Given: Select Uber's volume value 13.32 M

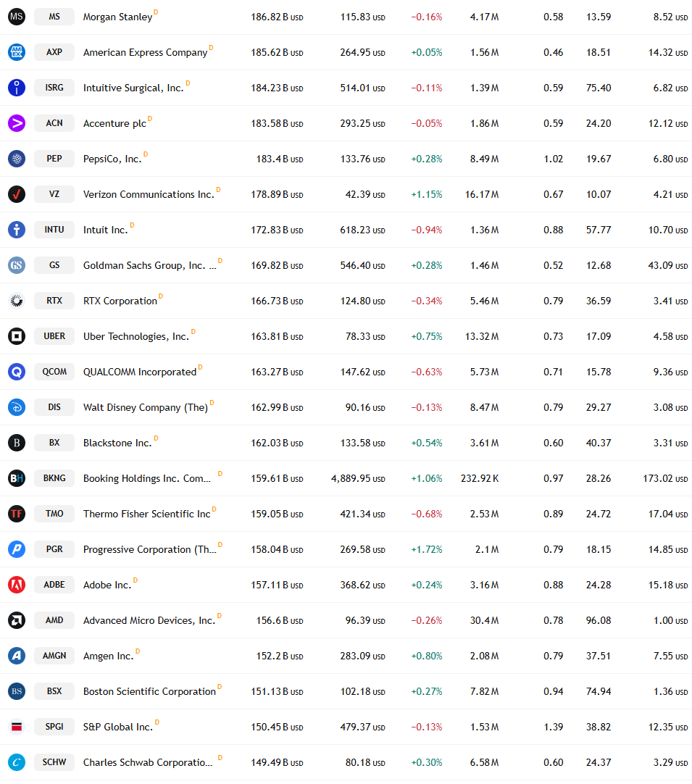Looking at the screenshot, I should pos(482,336).
